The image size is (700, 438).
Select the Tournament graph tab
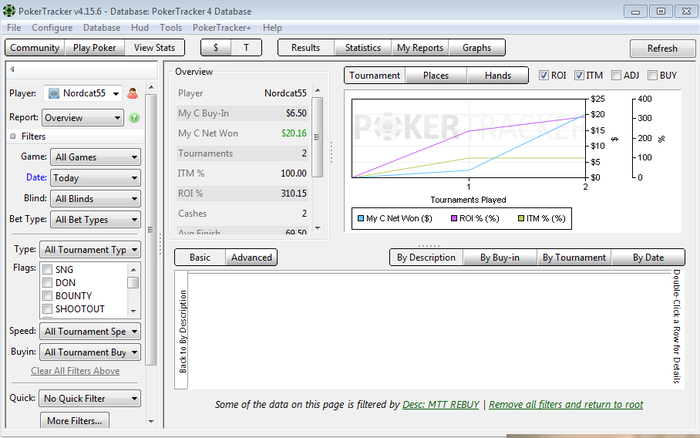click(x=375, y=75)
